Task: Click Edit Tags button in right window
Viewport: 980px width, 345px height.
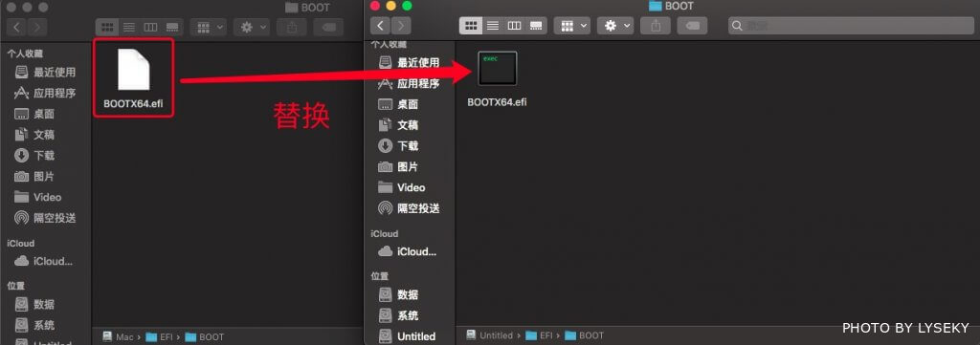Action: (693, 26)
